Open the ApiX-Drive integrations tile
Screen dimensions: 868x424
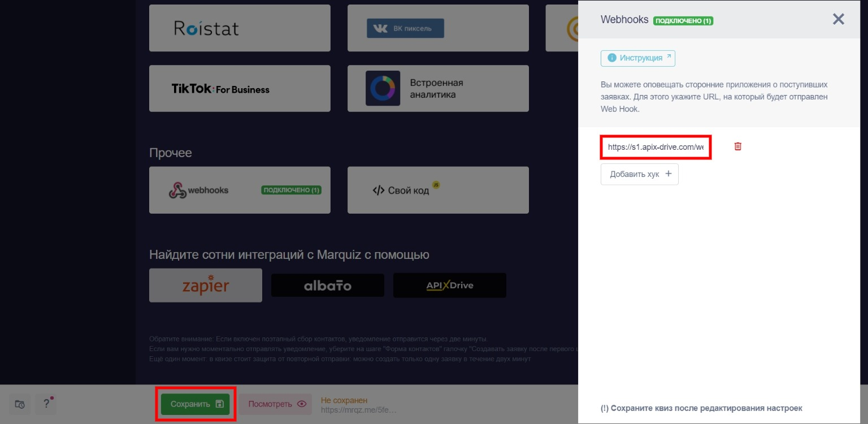pos(450,285)
